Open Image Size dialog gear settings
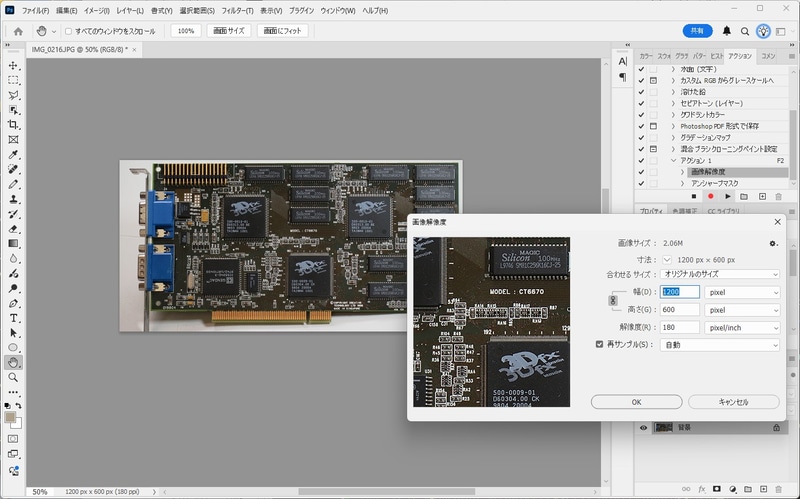 pos(773,243)
